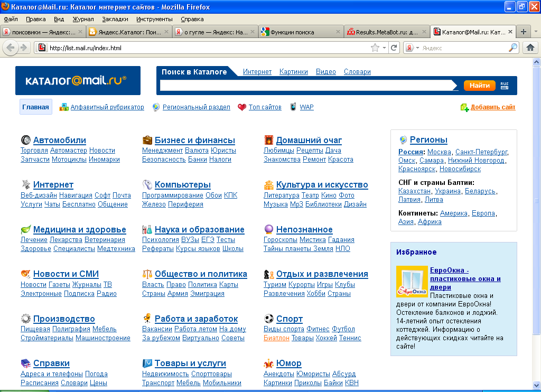Click the green Добавить сайт plus icon
This screenshot has height=392, width=541.
pyautogui.click(x=464, y=108)
